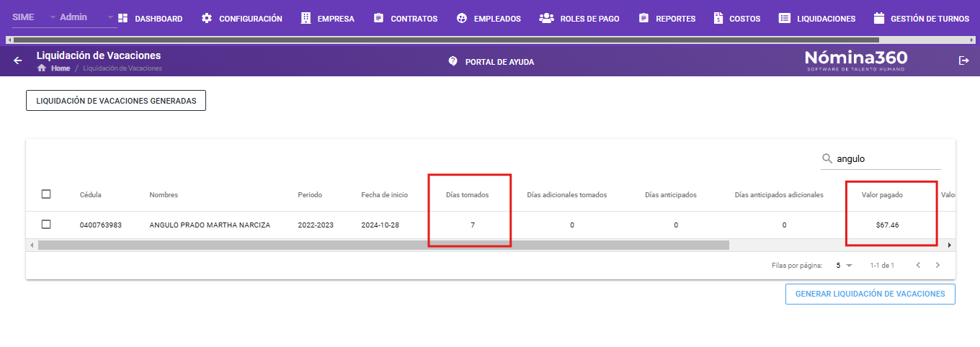Click the Liquidaciones list icon
The width and height of the screenshot is (980, 347).
click(785, 18)
